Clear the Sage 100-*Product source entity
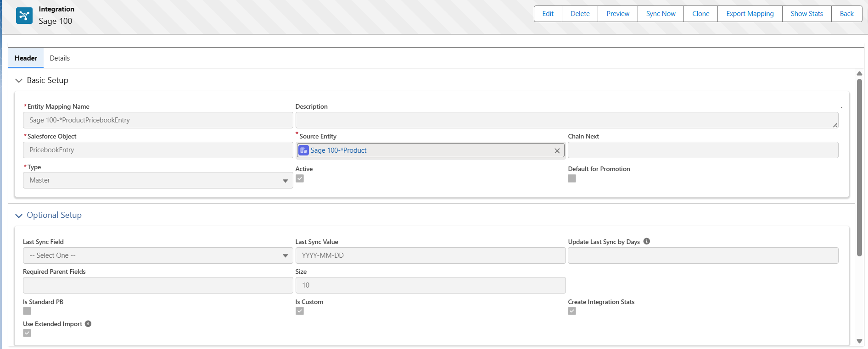The width and height of the screenshot is (868, 349). 557,151
